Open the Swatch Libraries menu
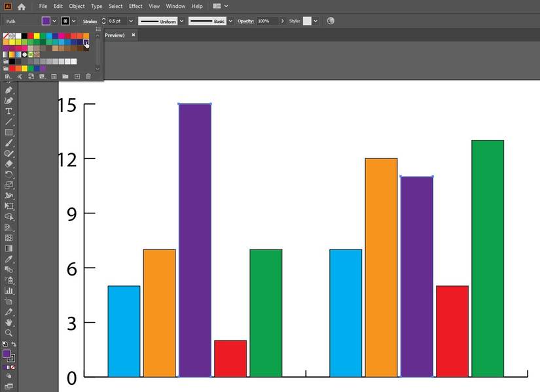 pos(7,77)
